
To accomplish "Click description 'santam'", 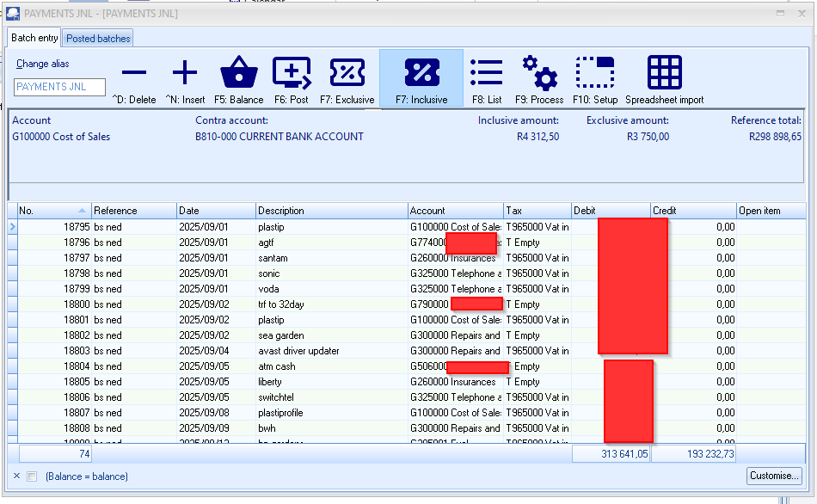I will point(273,258).
